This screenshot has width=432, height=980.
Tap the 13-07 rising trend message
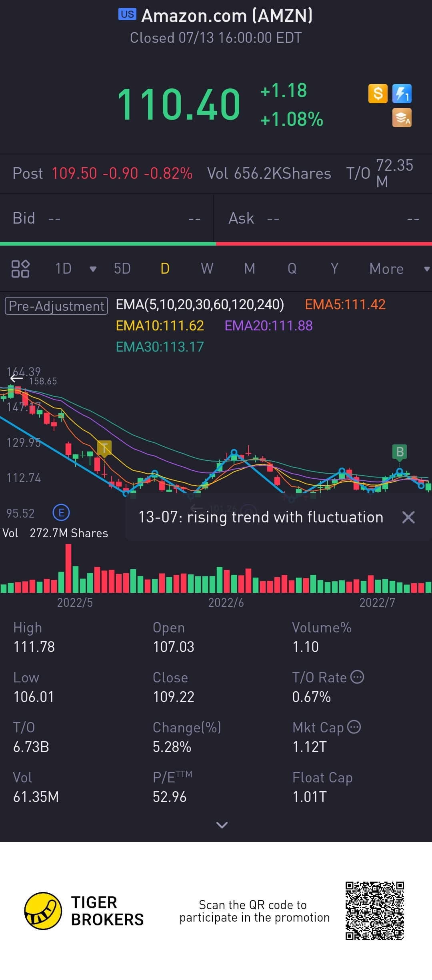pos(261,517)
